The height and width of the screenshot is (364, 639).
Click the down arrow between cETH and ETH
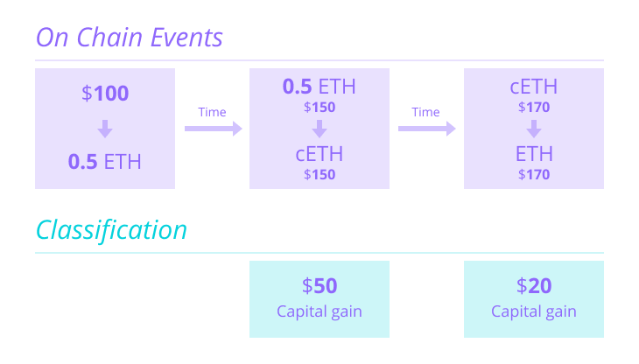(534, 129)
